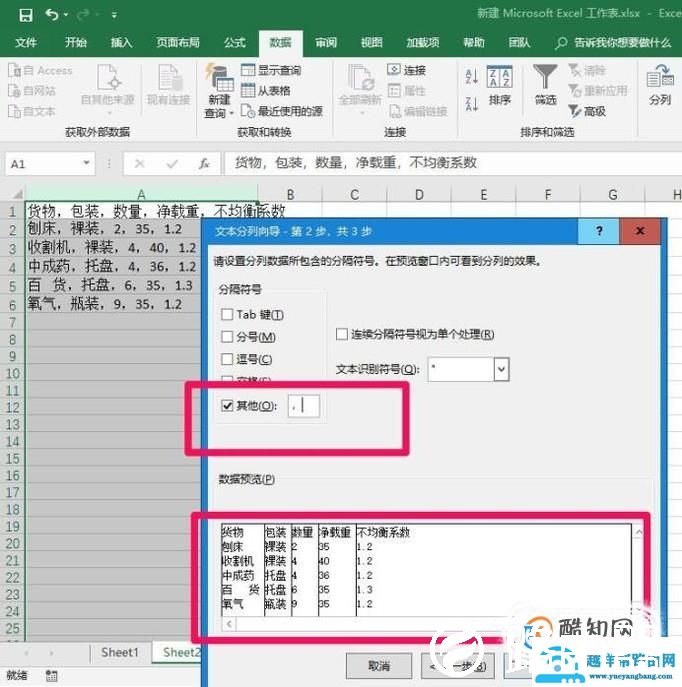The width and height of the screenshot is (682, 687).
Task: Click the wizard help question mark button
Action: click(x=599, y=231)
